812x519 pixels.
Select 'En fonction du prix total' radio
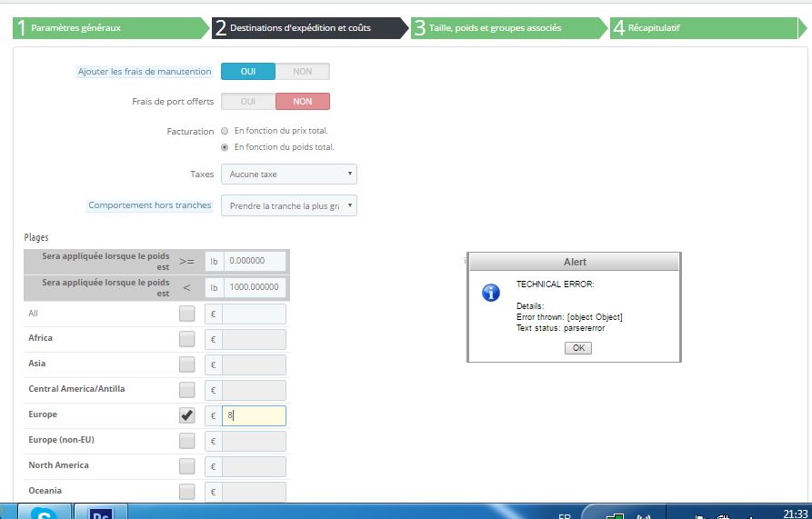[x=225, y=131]
